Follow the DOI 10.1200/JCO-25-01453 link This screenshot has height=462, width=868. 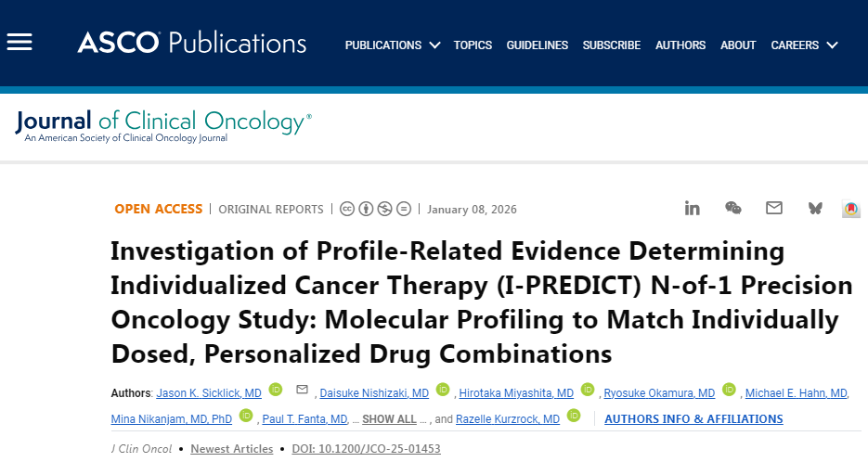(366, 449)
